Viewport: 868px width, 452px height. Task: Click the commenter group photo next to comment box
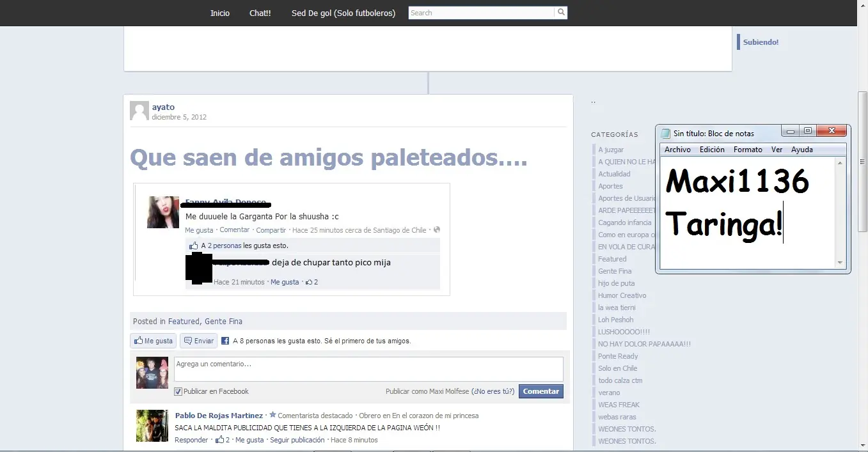(152, 373)
